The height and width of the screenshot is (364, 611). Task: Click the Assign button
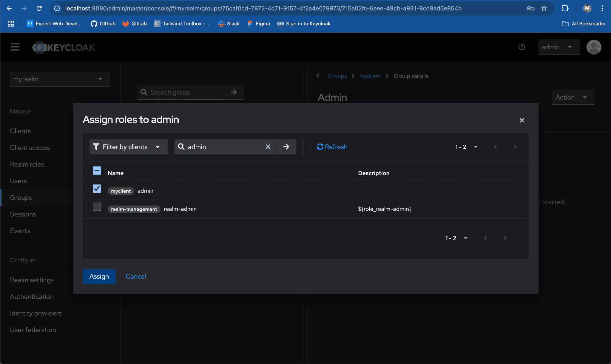click(99, 276)
